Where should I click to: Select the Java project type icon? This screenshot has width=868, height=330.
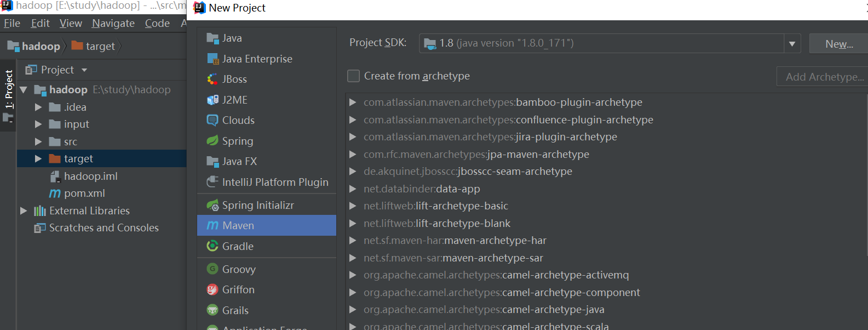pyautogui.click(x=212, y=38)
